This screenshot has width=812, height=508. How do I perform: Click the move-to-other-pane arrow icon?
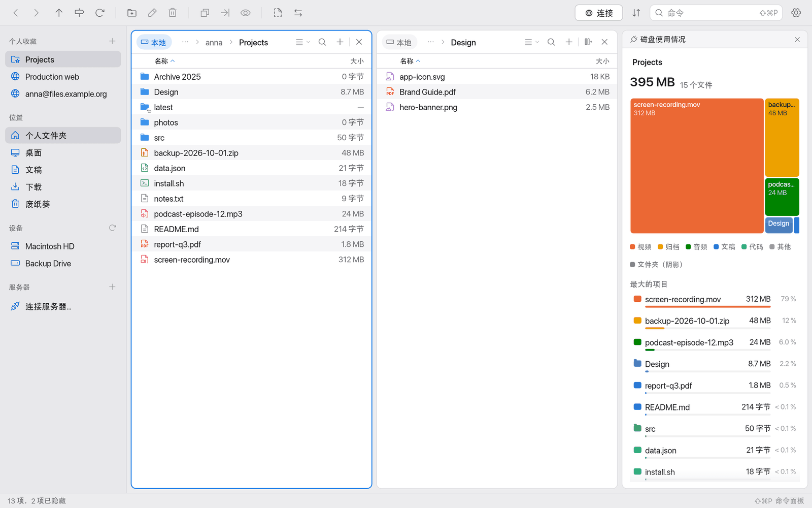(x=225, y=13)
